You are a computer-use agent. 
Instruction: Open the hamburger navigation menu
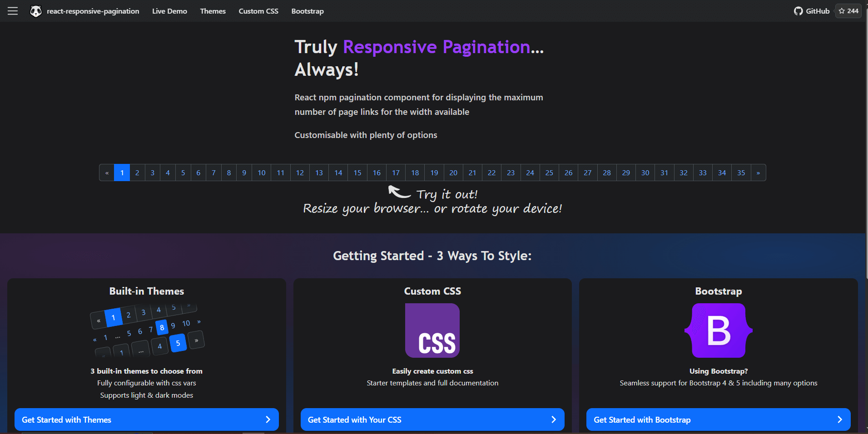(12, 11)
